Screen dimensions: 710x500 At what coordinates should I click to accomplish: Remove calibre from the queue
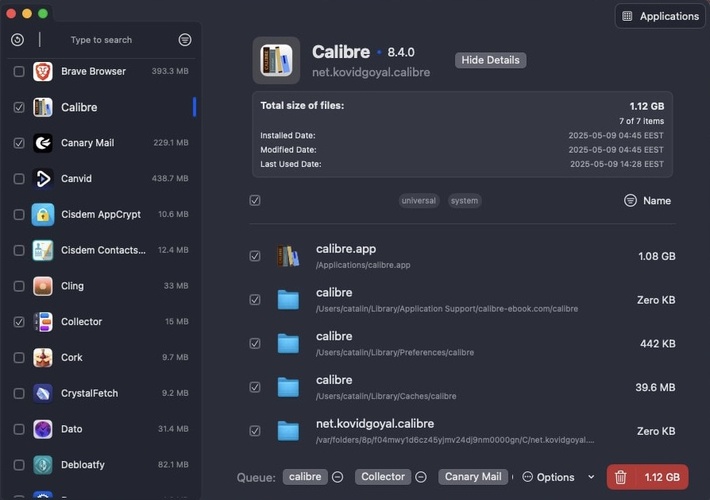338,477
